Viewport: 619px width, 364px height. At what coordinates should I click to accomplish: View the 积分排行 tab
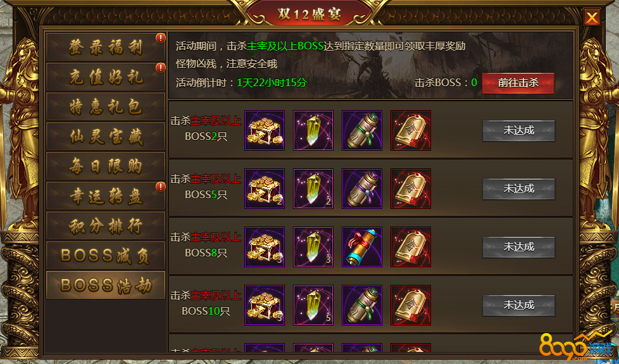pyautogui.click(x=106, y=226)
